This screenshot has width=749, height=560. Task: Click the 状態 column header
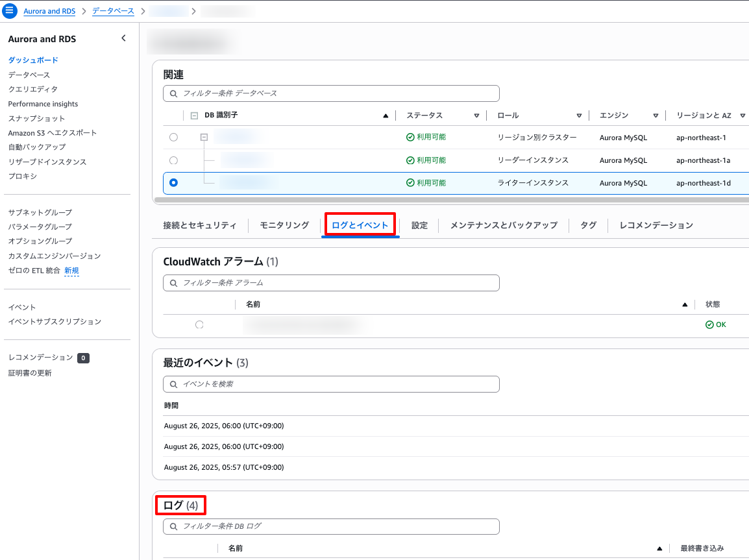click(x=713, y=304)
